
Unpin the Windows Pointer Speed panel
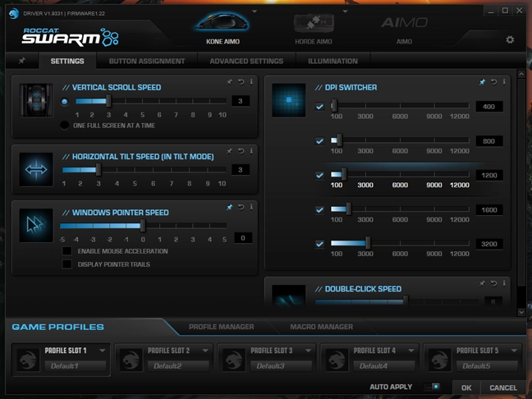point(229,207)
